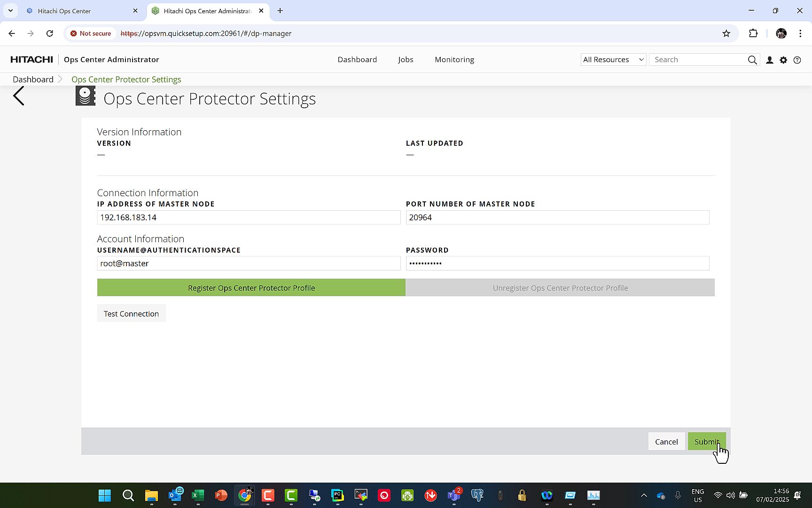Open Microsoft Teams in the taskbar
This screenshot has width=812, height=508.
(x=454, y=495)
